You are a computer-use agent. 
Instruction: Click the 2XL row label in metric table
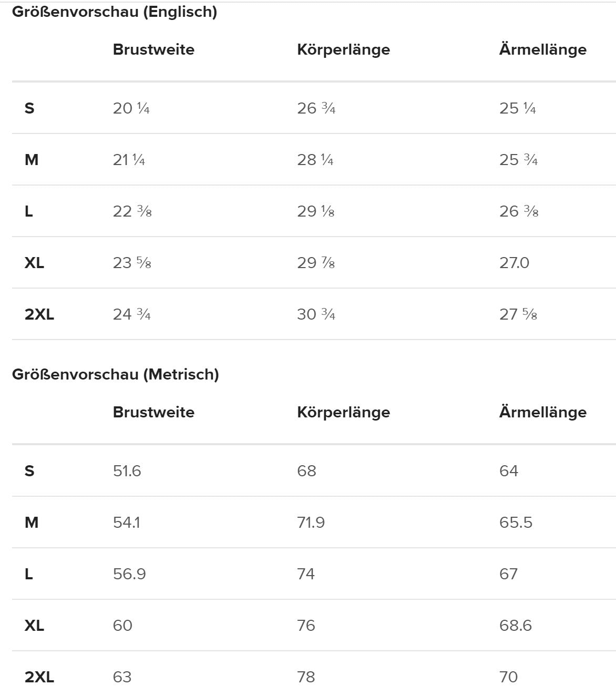click(x=39, y=677)
